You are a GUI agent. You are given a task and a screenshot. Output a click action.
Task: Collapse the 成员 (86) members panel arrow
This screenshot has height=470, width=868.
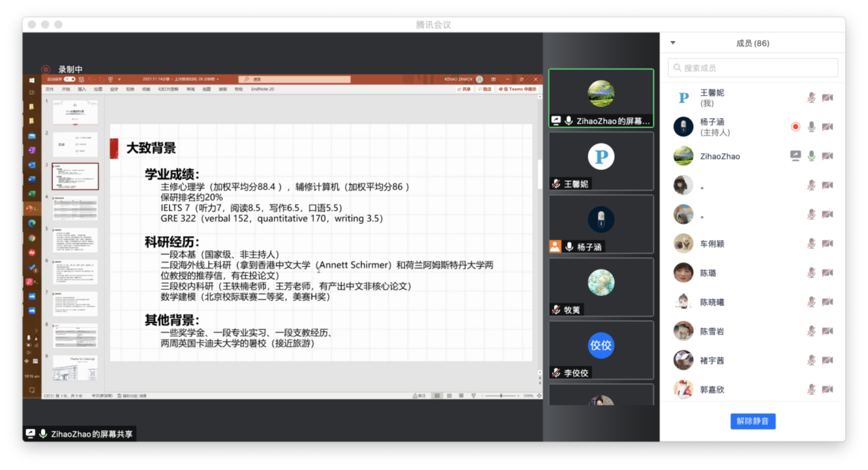[x=673, y=43]
